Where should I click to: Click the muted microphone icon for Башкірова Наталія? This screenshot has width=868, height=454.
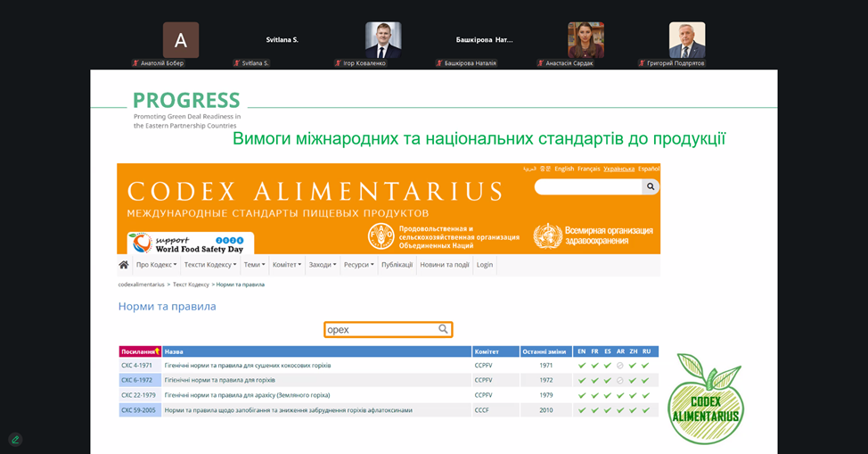439,63
